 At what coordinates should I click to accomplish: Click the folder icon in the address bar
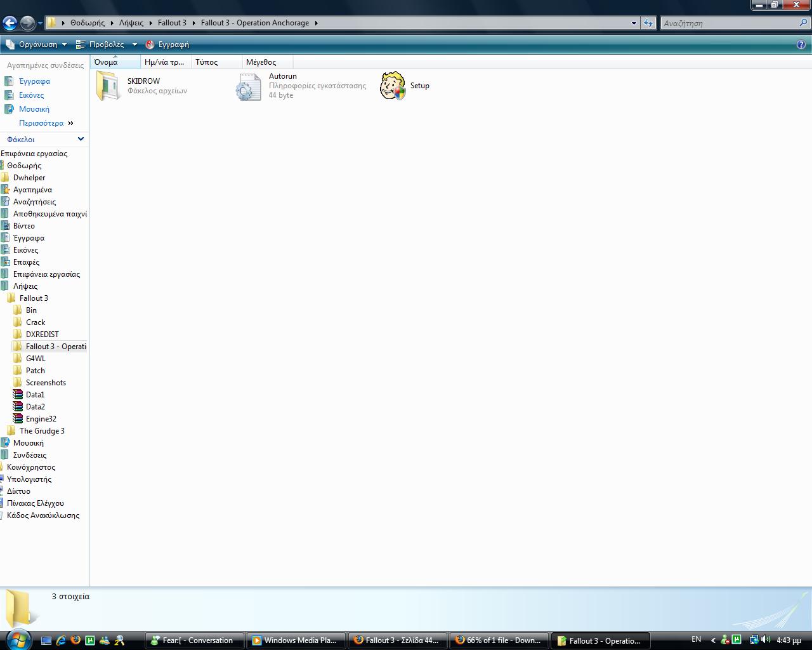tap(52, 23)
